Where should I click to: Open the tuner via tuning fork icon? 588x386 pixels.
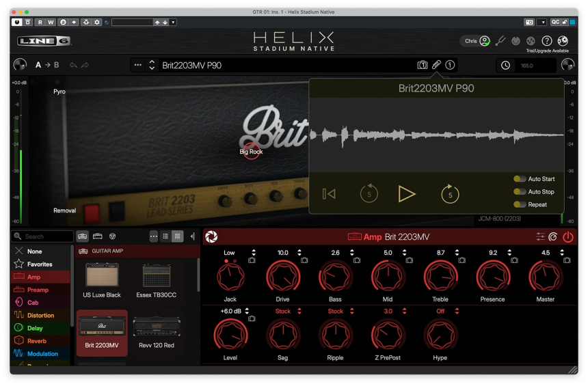tap(500, 41)
